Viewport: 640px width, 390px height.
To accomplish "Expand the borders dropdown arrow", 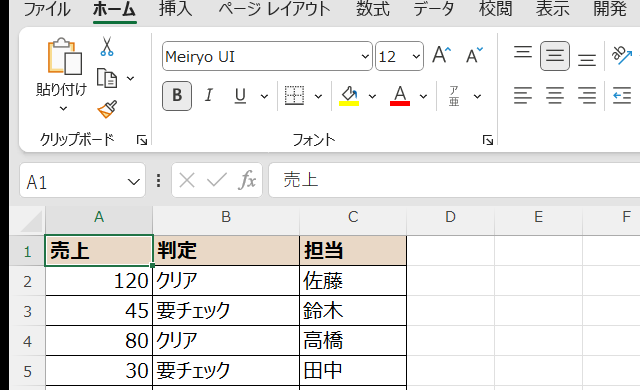I will [318, 97].
